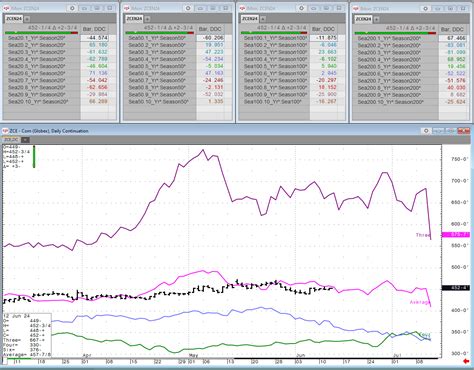Click the 'Apr' month label on time axis

[x=86, y=355]
